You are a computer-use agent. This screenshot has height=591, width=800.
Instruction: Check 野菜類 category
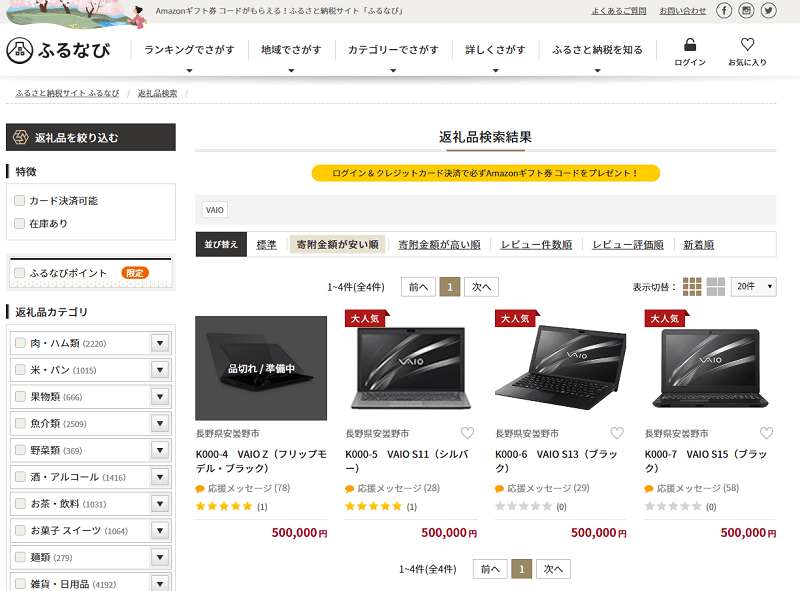coord(20,450)
